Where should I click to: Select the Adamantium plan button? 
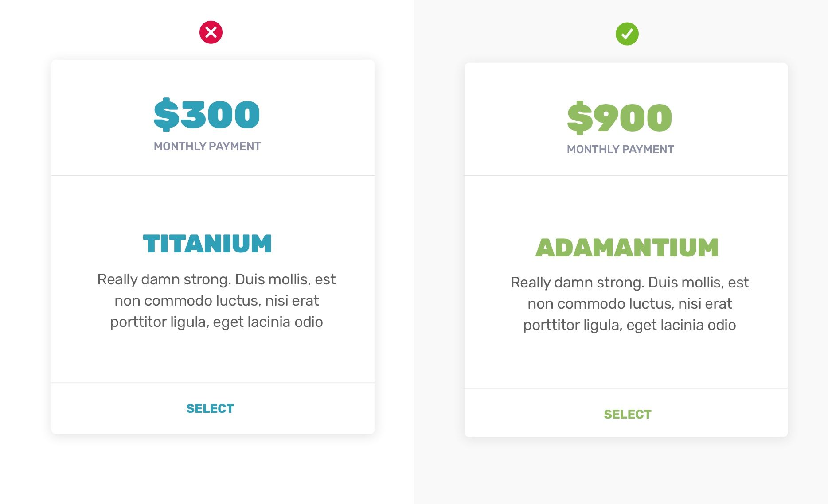(628, 414)
